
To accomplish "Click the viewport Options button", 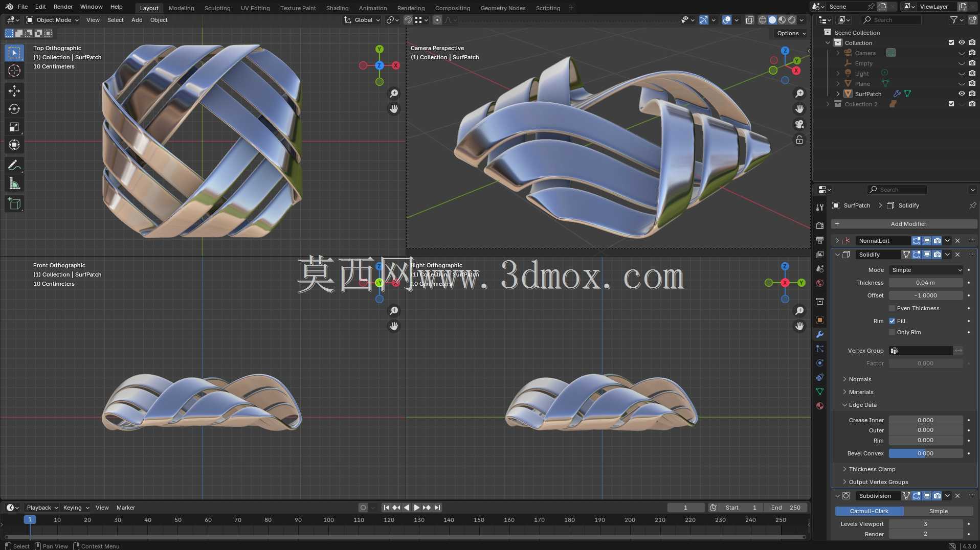I will click(x=790, y=33).
